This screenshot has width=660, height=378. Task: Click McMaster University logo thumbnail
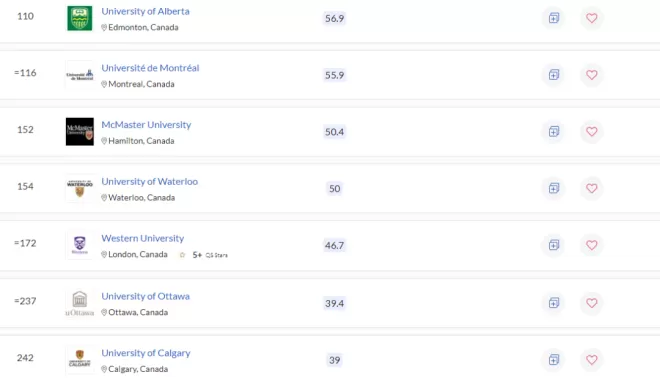point(80,132)
